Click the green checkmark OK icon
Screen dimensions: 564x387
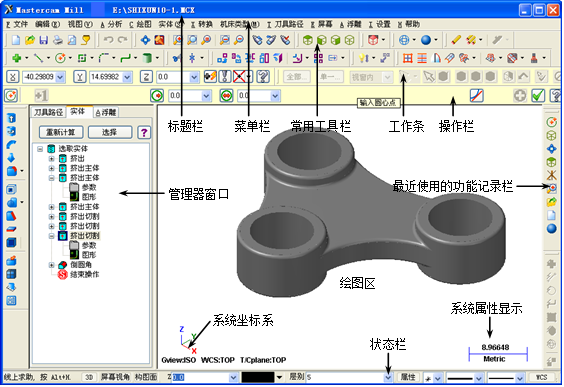click(x=538, y=96)
